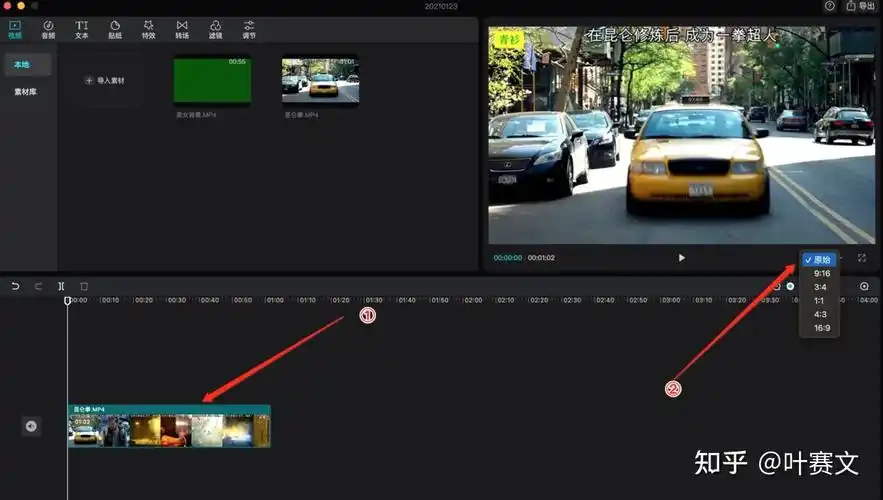Viewport: 883px width, 500px height.
Task: Toggle fullscreen preview icon
Action: tap(862, 258)
